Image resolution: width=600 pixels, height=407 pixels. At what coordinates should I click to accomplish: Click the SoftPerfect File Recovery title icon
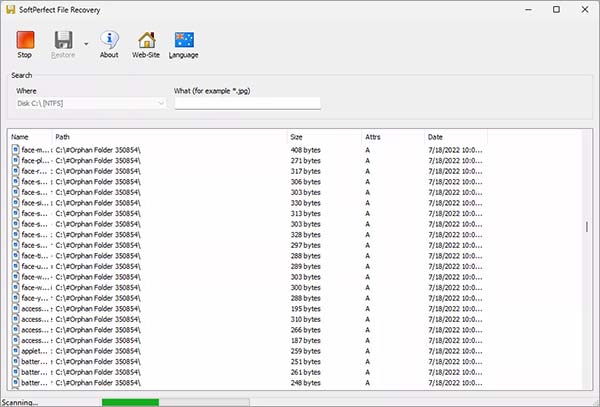pos(10,10)
